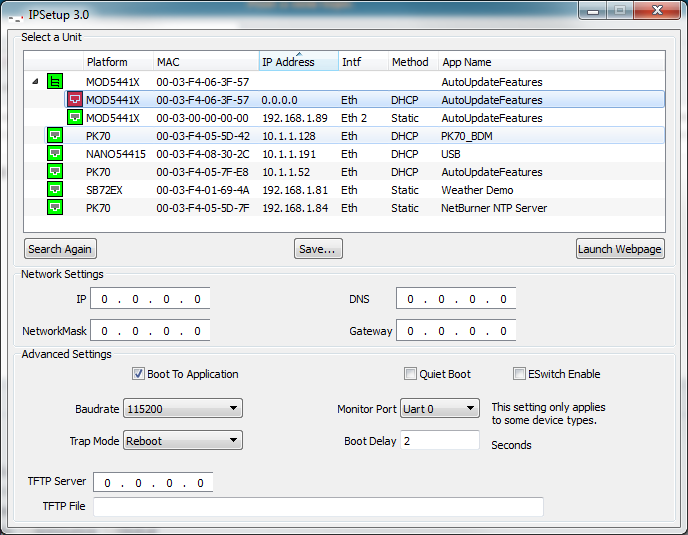Viewport: 688px width, 535px height.
Task: Select MAC 00-03-F4-01-69-4A cell
Action: pyautogui.click(x=203, y=190)
